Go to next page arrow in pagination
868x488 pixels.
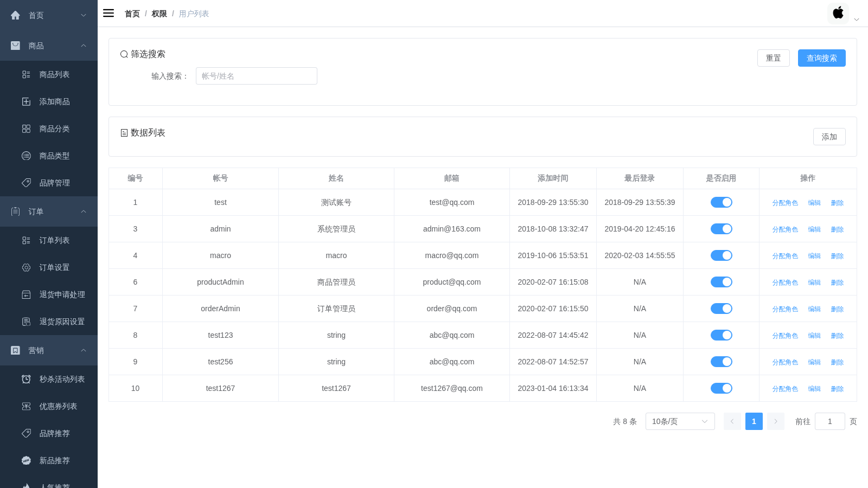click(x=776, y=421)
